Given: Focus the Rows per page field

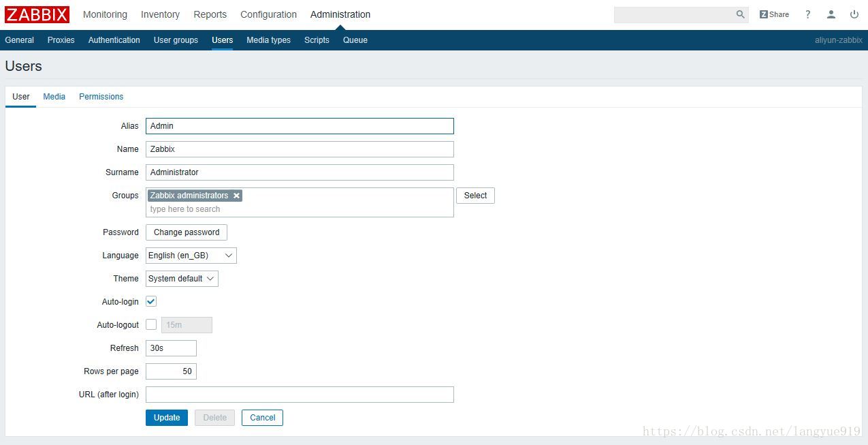Looking at the screenshot, I should point(171,371).
